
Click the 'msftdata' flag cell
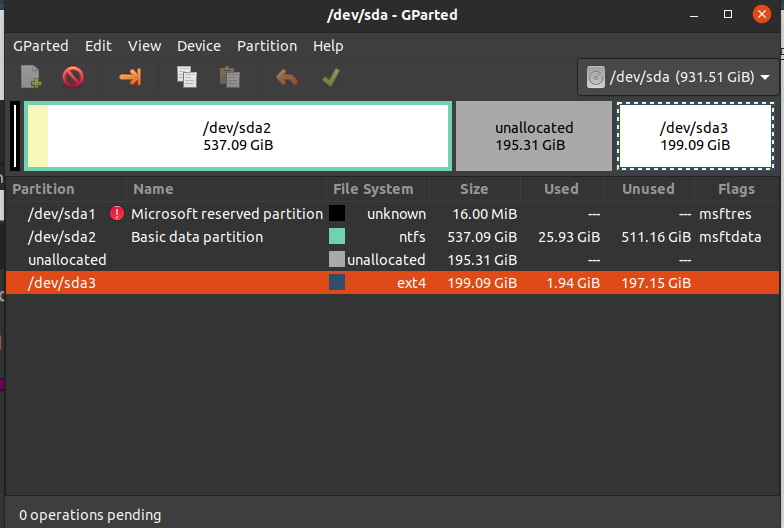tap(730, 237)
